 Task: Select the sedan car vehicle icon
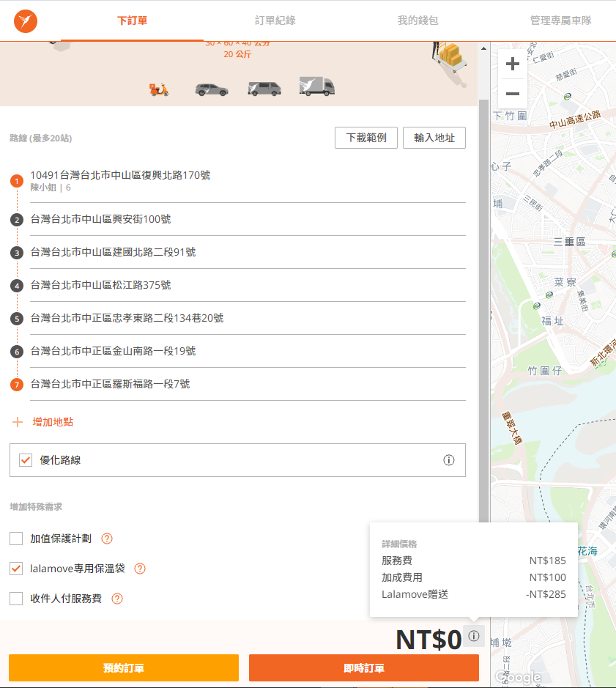click(212, 89)
